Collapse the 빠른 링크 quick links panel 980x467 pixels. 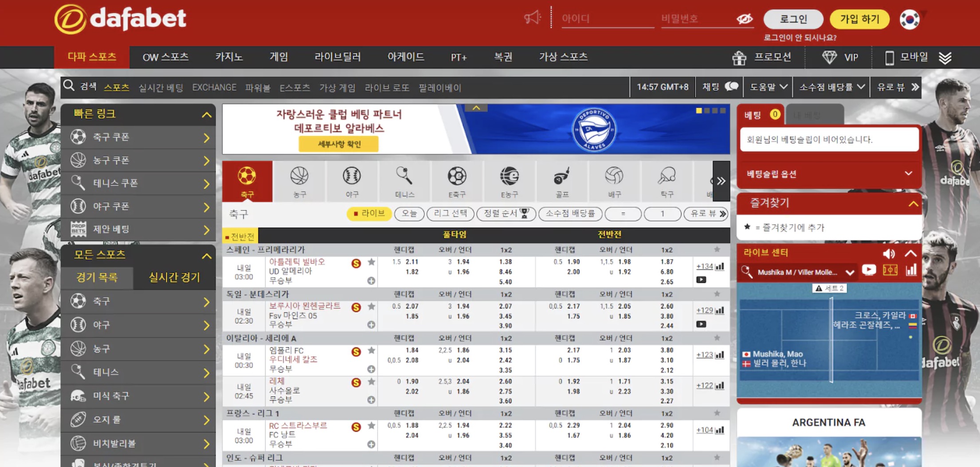click(207, 115)
